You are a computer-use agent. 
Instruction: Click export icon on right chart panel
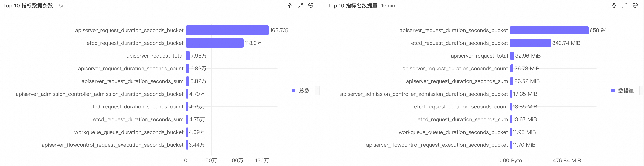pyautogui.click(x=614, y=5)
